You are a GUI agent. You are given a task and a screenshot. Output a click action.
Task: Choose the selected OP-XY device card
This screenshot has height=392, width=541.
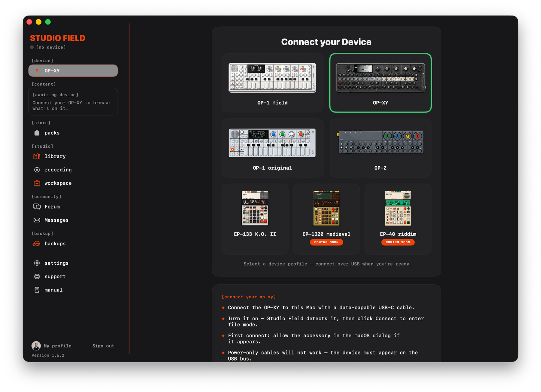point(380,83)
